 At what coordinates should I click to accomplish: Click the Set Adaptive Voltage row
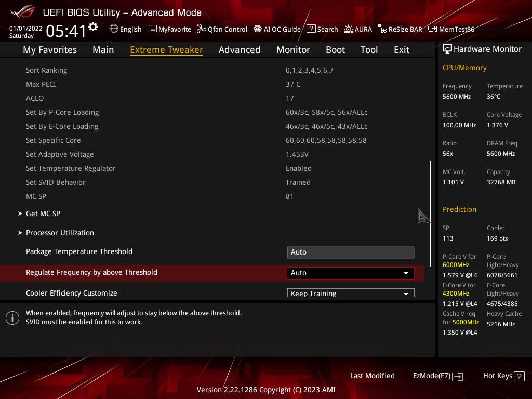(212, 154)
